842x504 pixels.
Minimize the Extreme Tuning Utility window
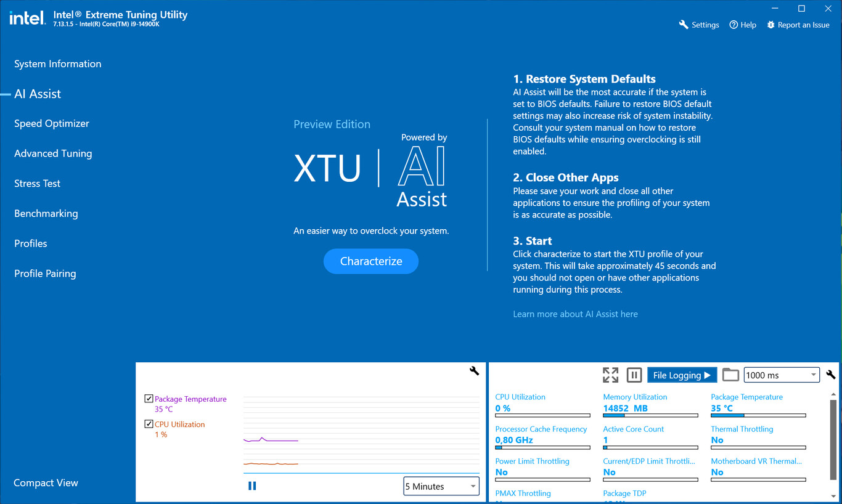tap(775, 9)
